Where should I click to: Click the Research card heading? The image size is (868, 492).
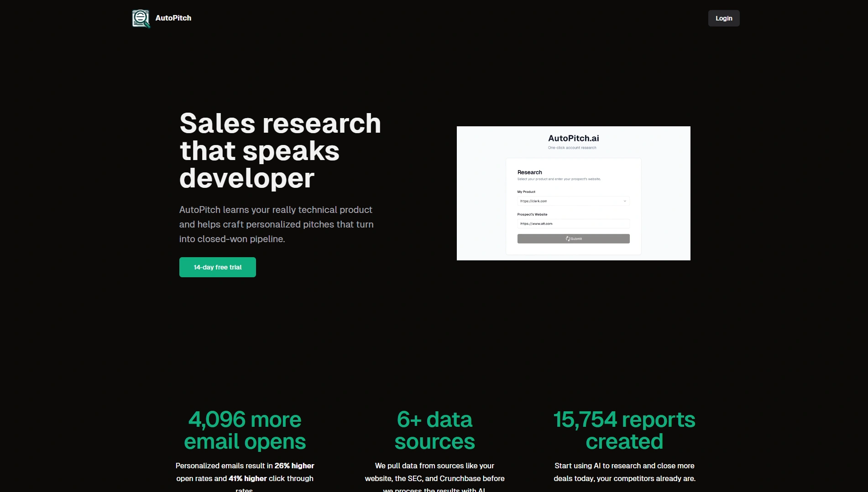tap(530, 172)
